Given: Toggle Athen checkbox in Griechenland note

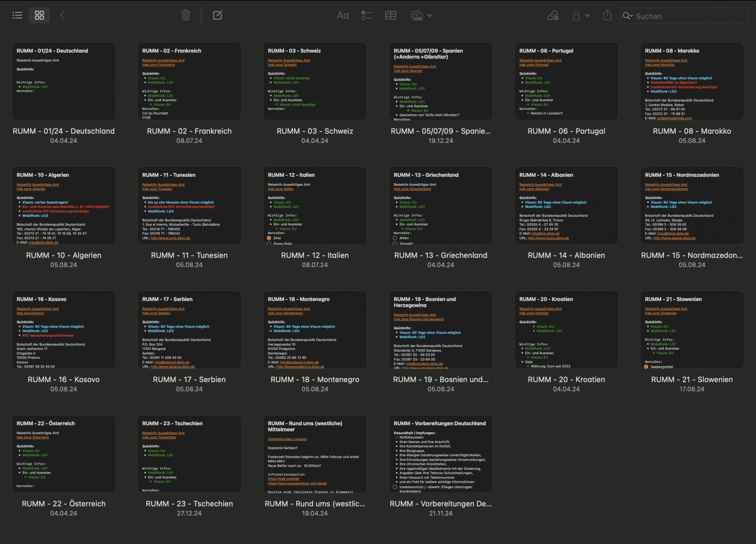Looking at the screenshot, I should pyautogui.click(x=395, y=238).
